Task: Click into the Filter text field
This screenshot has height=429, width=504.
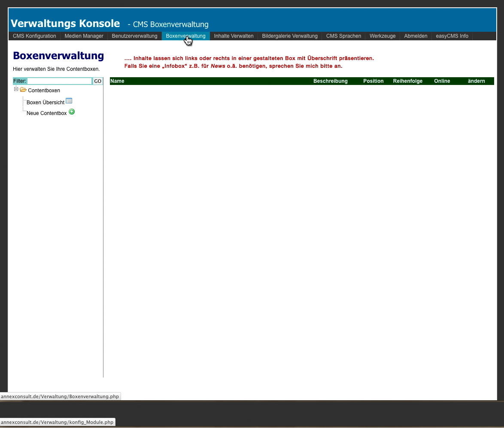Action: pos(60,81)
